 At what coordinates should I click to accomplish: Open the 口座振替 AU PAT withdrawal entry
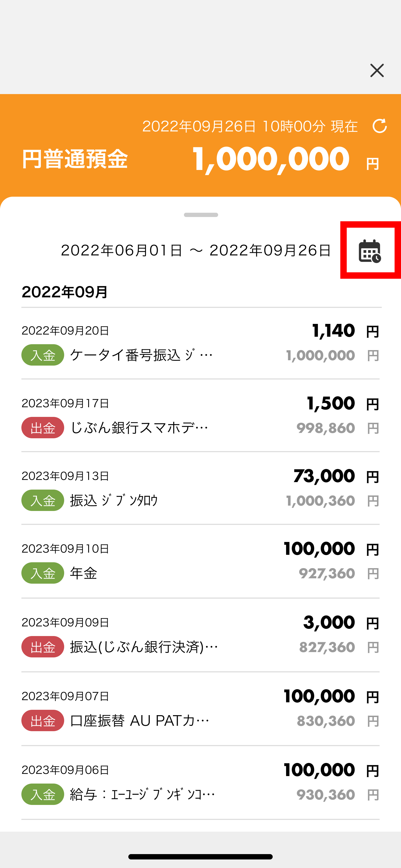tap(200, 709)
